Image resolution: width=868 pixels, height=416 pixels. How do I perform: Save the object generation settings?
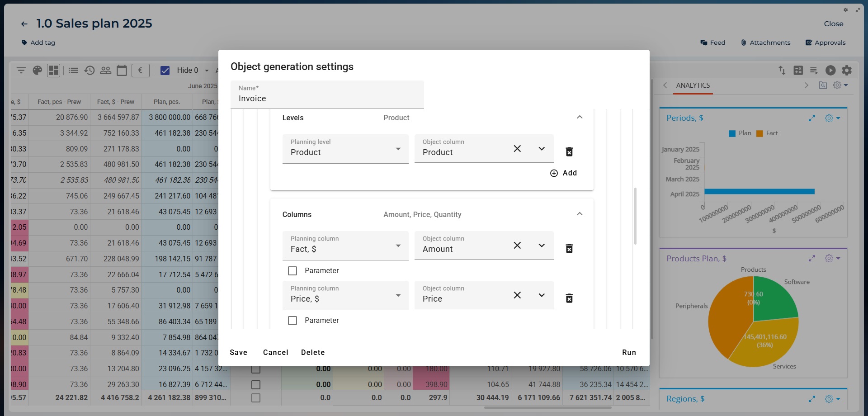pos(239,352)
